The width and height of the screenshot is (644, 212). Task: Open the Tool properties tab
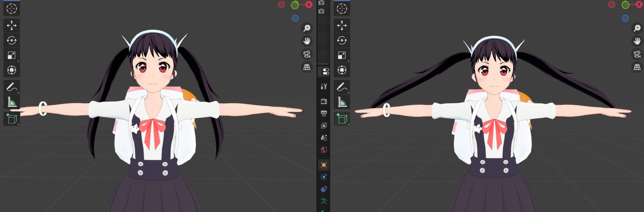324,86
